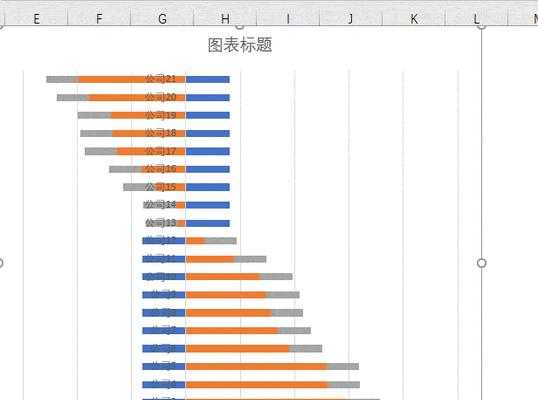The image size is (538, 400).
Task: Click the right-middle chart resize handle
Action: tap(482, 263)
